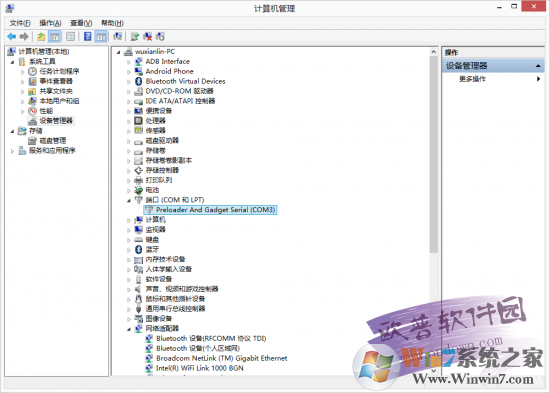The width and height of the screenshot is (550, 393).
Task: Select 磁盘管理 in the left tree
Action: click(53, 140)
